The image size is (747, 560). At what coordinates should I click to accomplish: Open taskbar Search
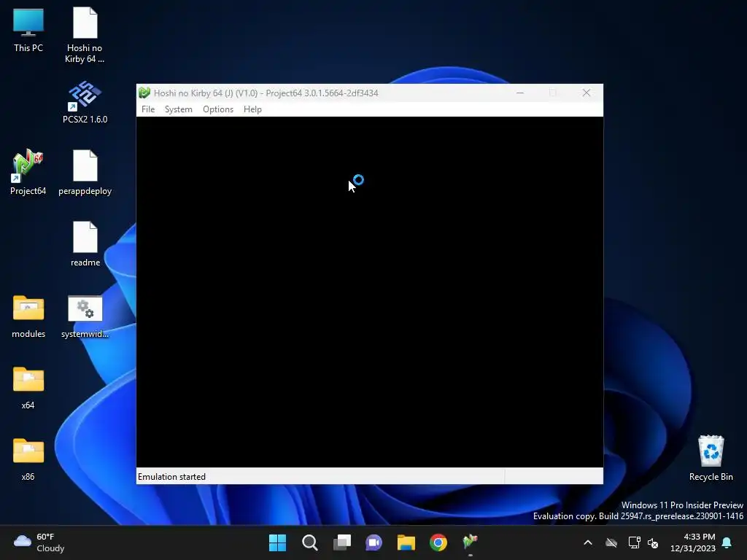coord(309,542)
